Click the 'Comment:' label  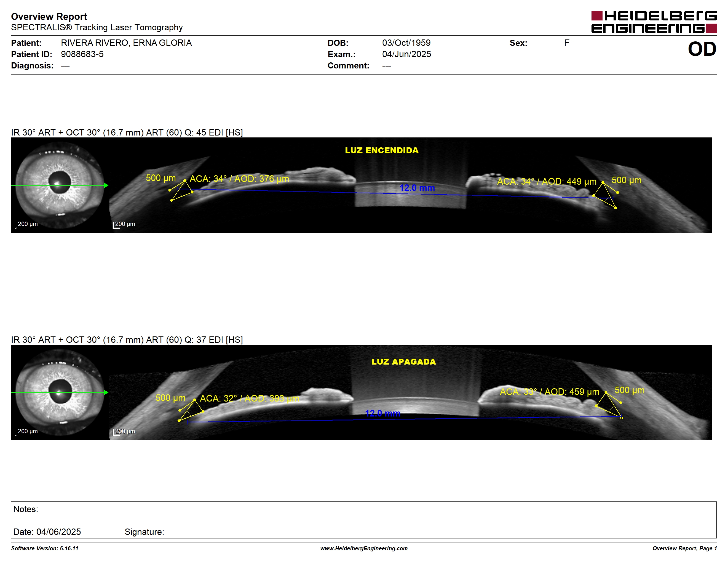[x=348, y=66]
